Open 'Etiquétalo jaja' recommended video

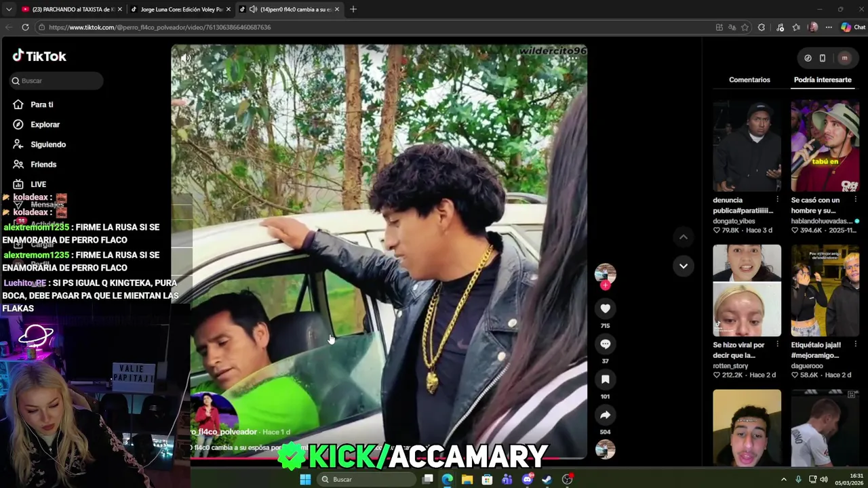point(825,291)
